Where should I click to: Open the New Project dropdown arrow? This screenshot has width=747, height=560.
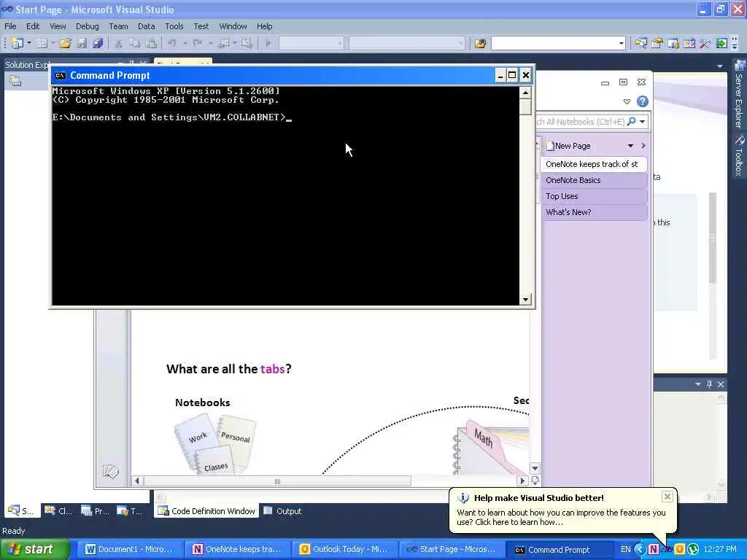point(29,43)
